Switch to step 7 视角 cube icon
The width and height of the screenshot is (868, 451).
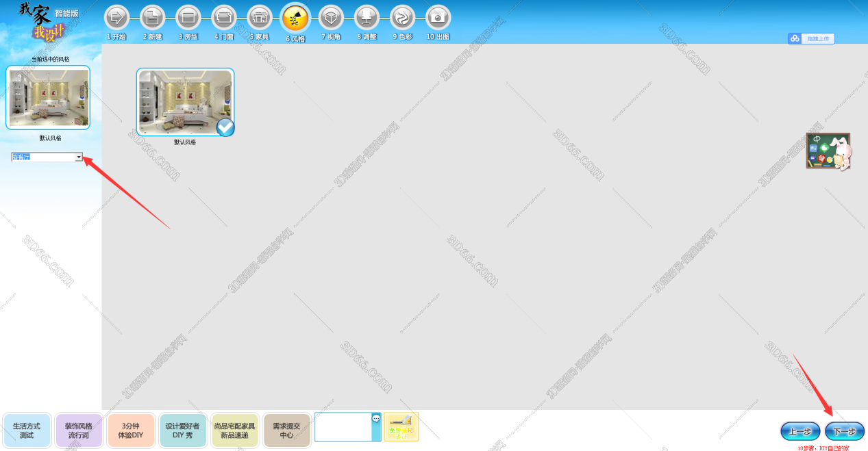pos(331,18)
